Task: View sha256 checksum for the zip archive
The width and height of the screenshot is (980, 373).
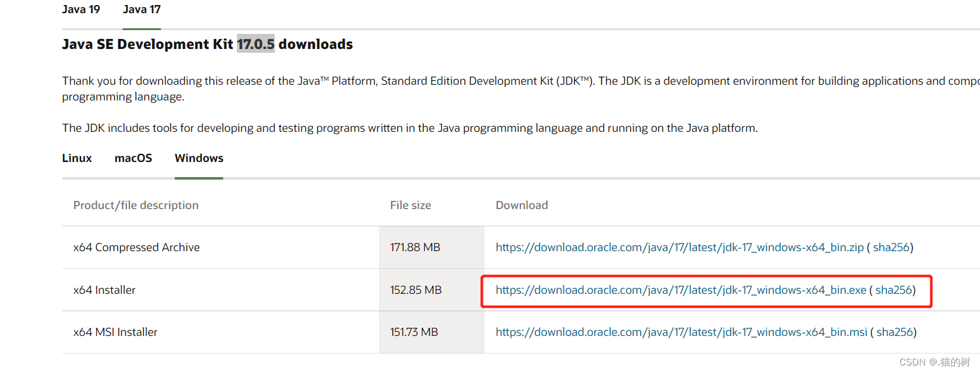Action: [x=891, y=247]
